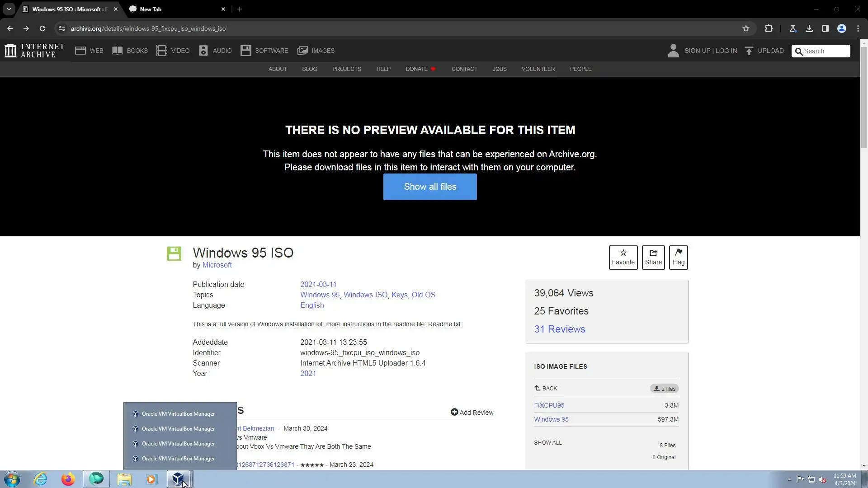
Task: Collapse ISO image files with BACK
Action: point(546,388)
